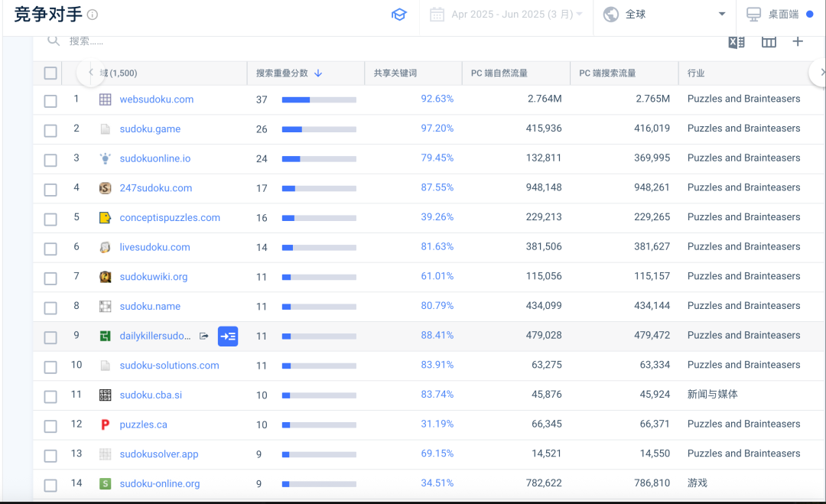826x504 pixels.
Task: Click the sudokuonline.io lightbulb favicon
Action: (106, 158)
